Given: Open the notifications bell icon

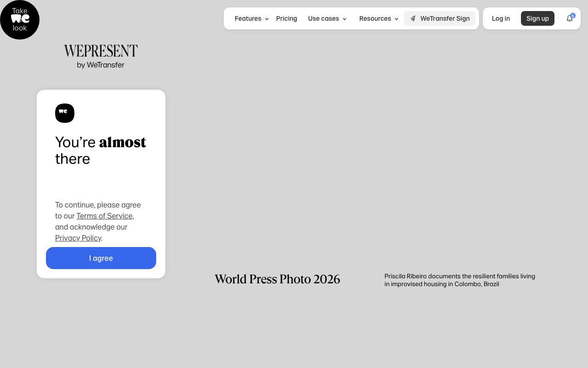Looking at the screenshot, I should click(x=570, y=18).
